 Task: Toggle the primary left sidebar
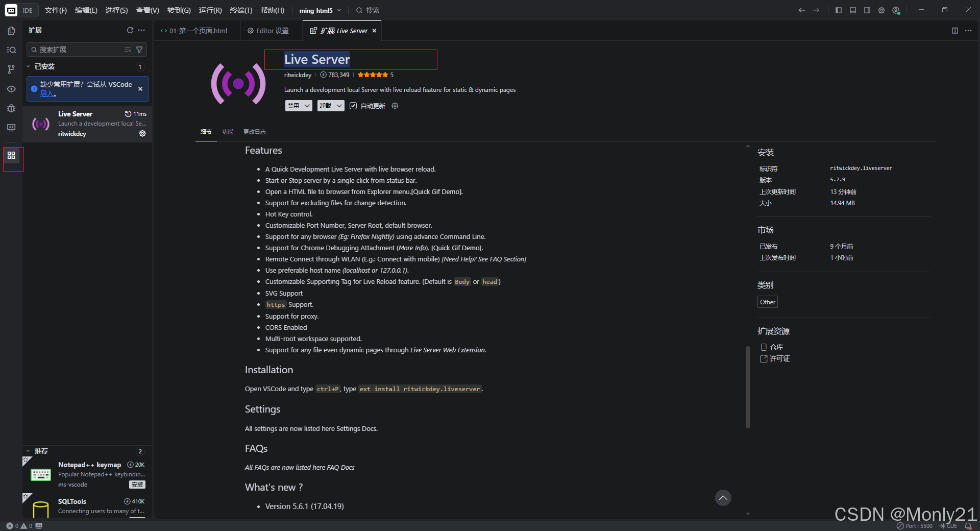click(839, 10)
